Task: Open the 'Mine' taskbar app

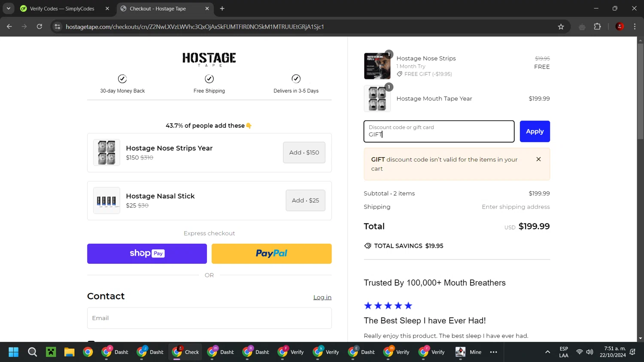Action: tap(469, 352)
